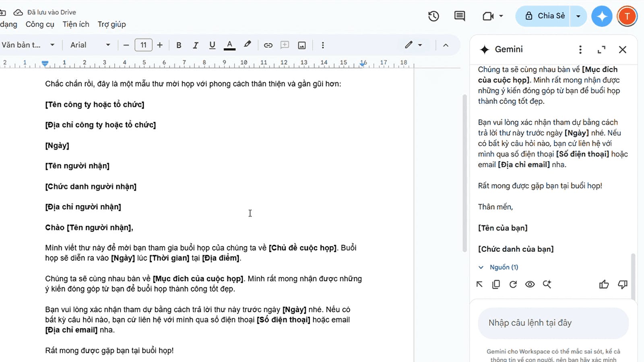Open the Tiện ích menu

76,25
